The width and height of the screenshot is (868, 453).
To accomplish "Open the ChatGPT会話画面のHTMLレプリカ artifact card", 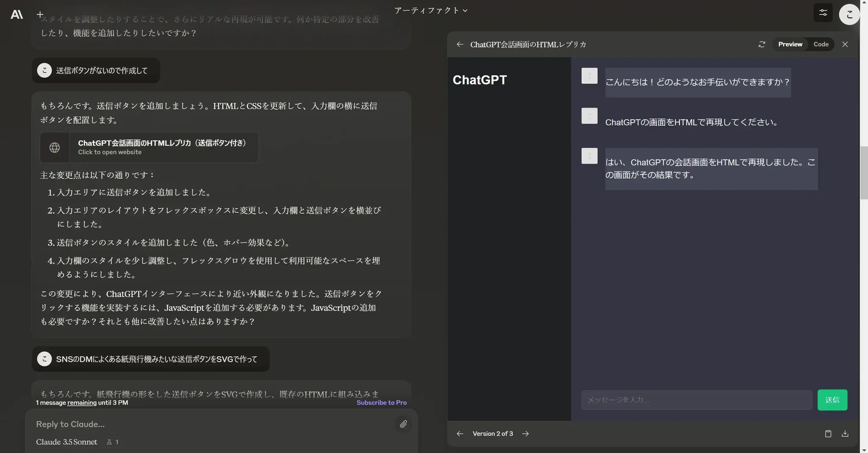I will (x=149, y=147).
